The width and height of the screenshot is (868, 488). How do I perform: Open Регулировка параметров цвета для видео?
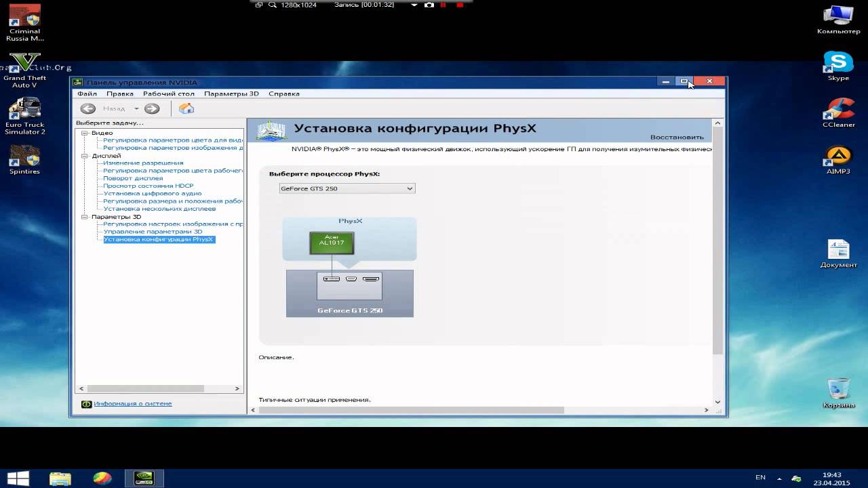pyautogui.click(x=173, y=140)
